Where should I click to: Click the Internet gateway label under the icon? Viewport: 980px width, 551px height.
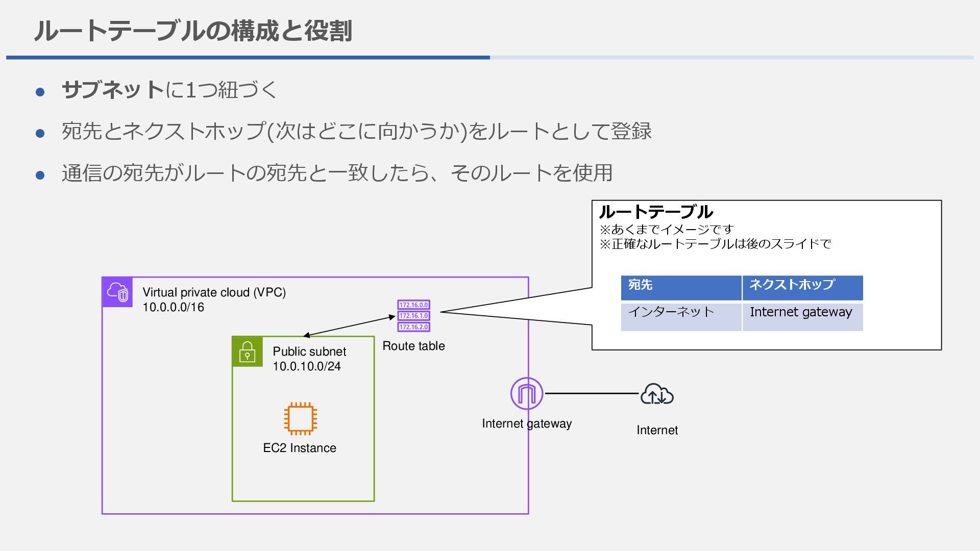(x=527, y=423)
